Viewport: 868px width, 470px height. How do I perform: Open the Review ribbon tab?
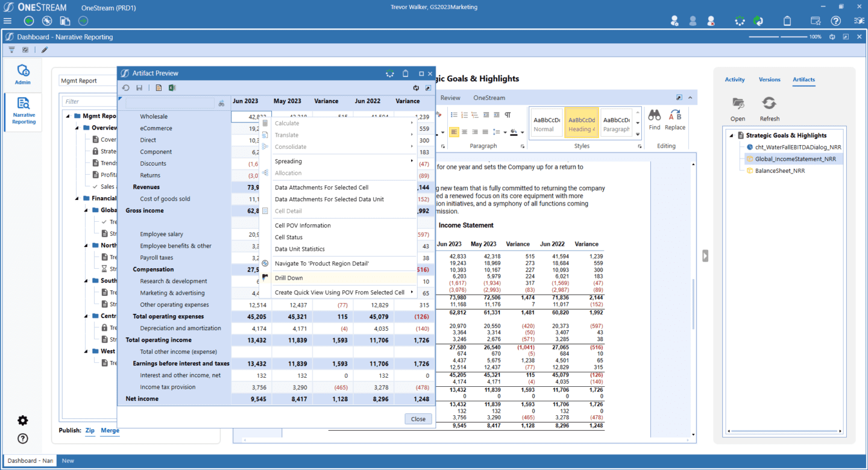[x=450, y=98]
